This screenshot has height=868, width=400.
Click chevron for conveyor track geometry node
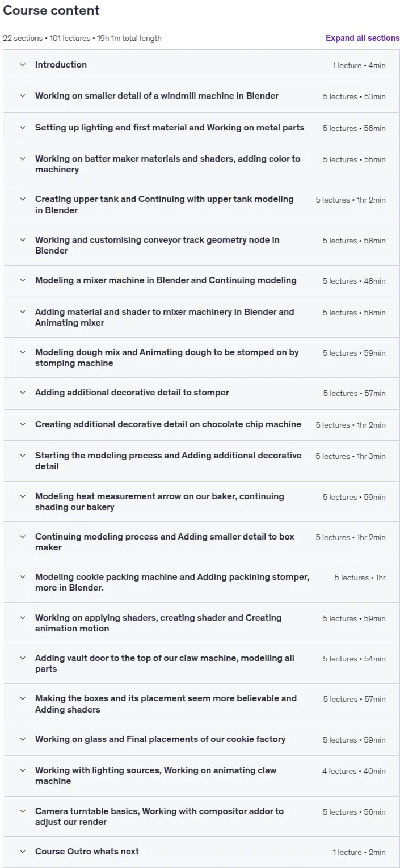click(23, 240)
